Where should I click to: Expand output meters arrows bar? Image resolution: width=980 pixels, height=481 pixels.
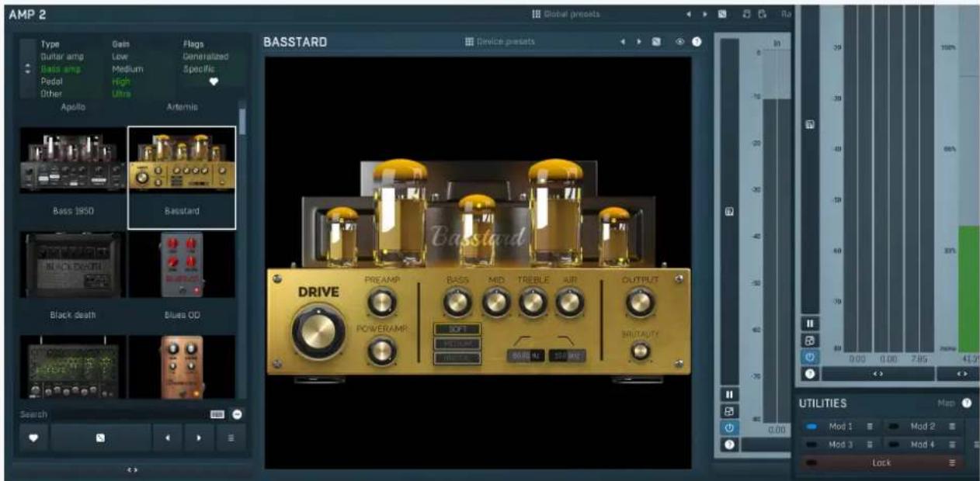coord(878,374)
